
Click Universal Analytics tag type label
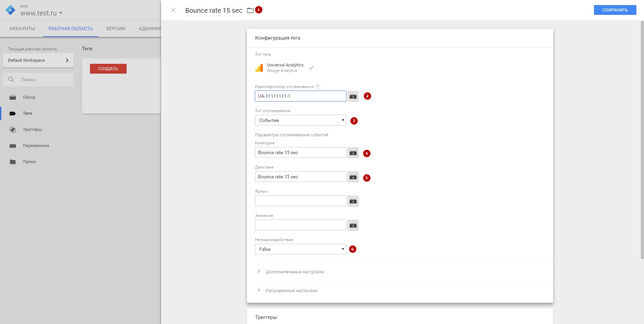pos(285,65)
